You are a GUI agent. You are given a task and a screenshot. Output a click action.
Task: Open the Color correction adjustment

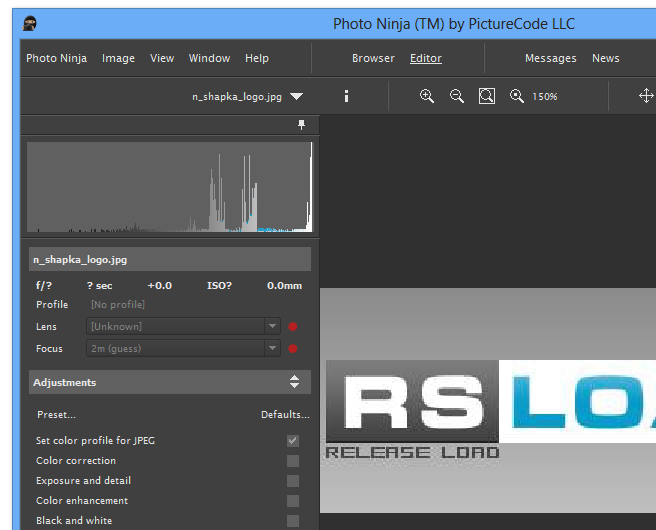[x=76, y=461]
